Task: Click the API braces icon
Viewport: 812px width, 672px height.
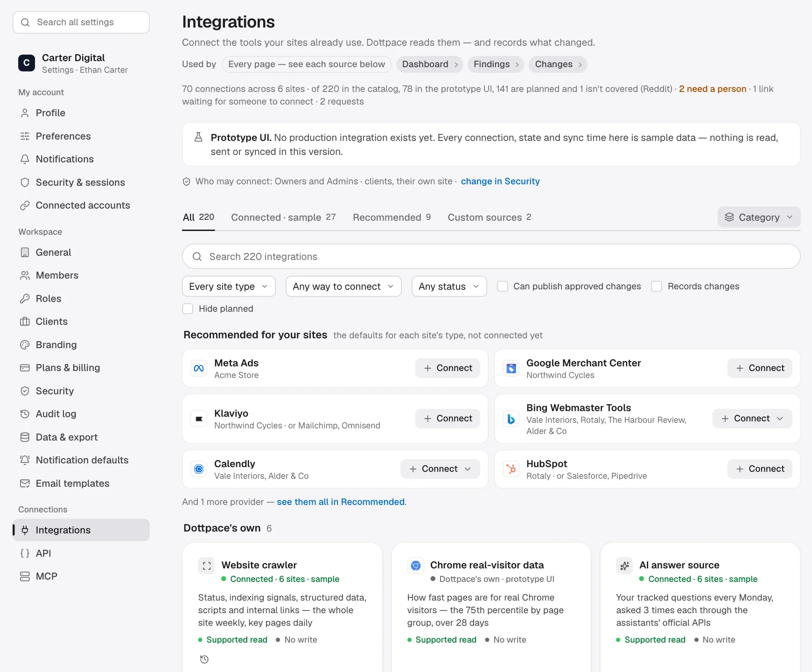Action: [x=25, y=553]
